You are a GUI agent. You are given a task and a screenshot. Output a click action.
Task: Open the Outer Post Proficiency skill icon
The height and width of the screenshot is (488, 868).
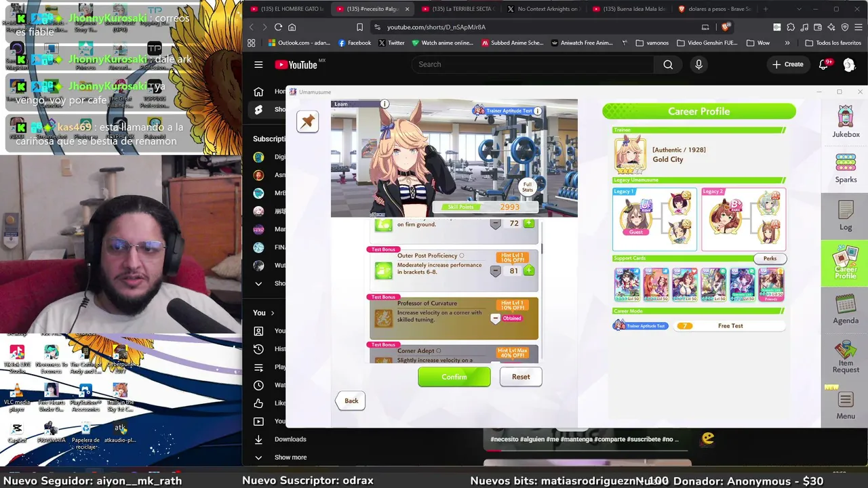(x=383, y=270)
